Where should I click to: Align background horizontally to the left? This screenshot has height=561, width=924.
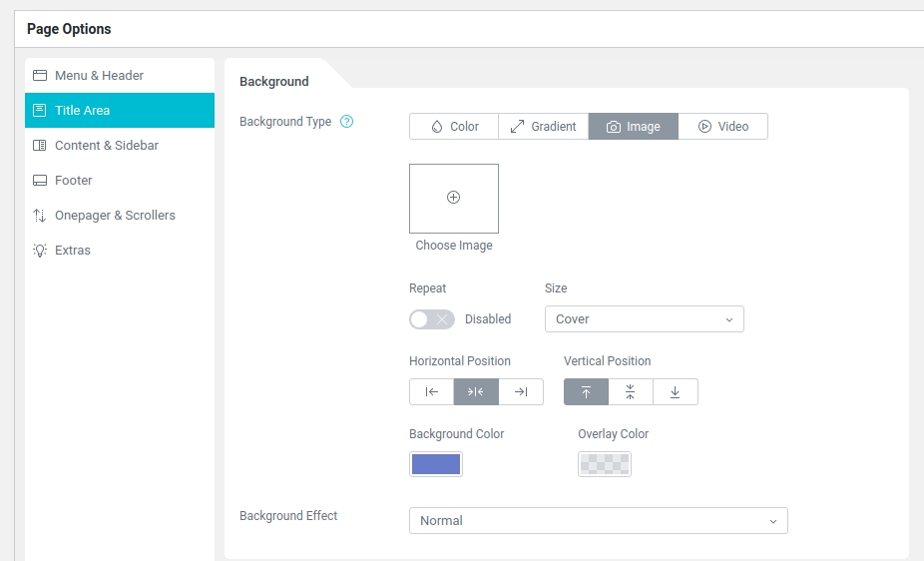click(x=431, y=392)
